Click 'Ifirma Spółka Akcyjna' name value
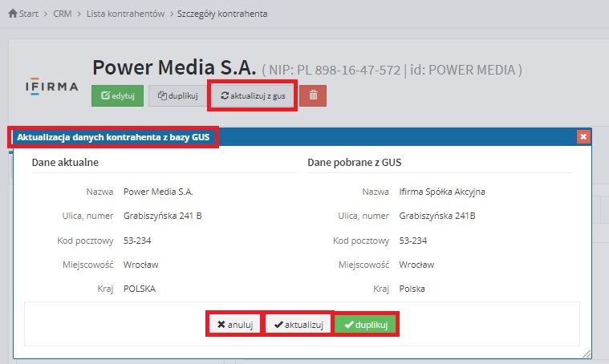This screenshot has width=609, height=364. [x=442, y=192]
